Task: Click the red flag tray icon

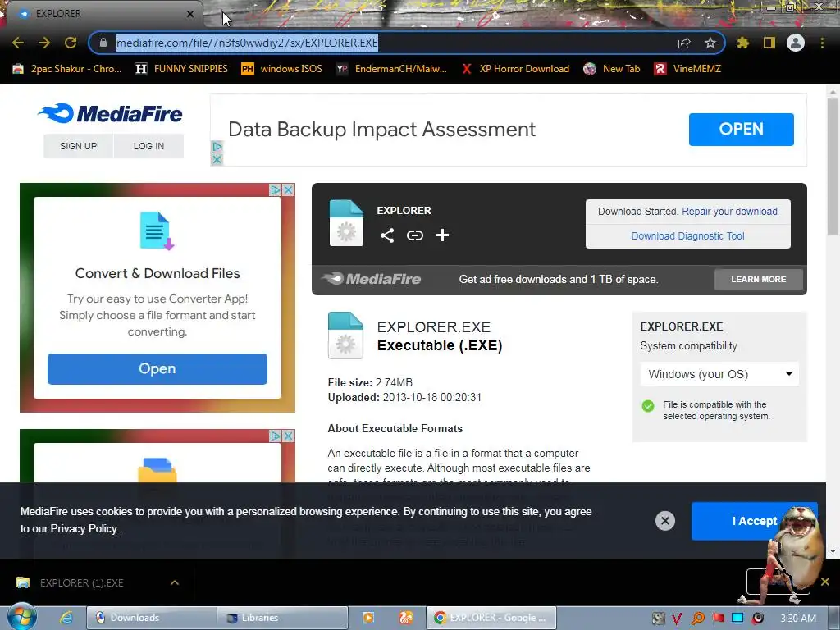Action: 718,619
